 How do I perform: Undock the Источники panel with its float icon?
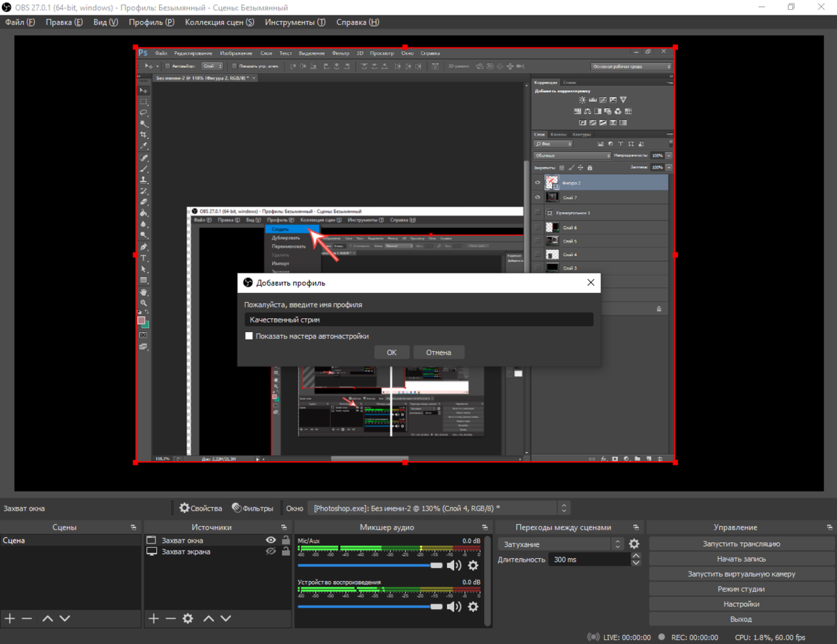coord(284,527)
